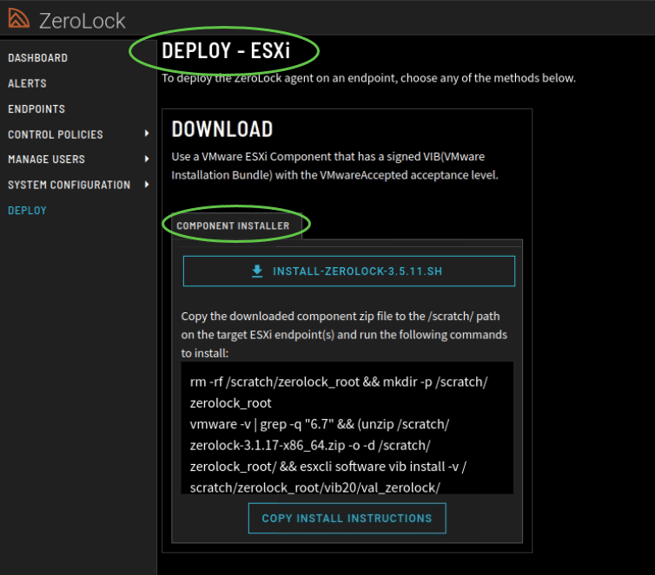Select Control Policies menu item
655x575 pixels.
55,135
